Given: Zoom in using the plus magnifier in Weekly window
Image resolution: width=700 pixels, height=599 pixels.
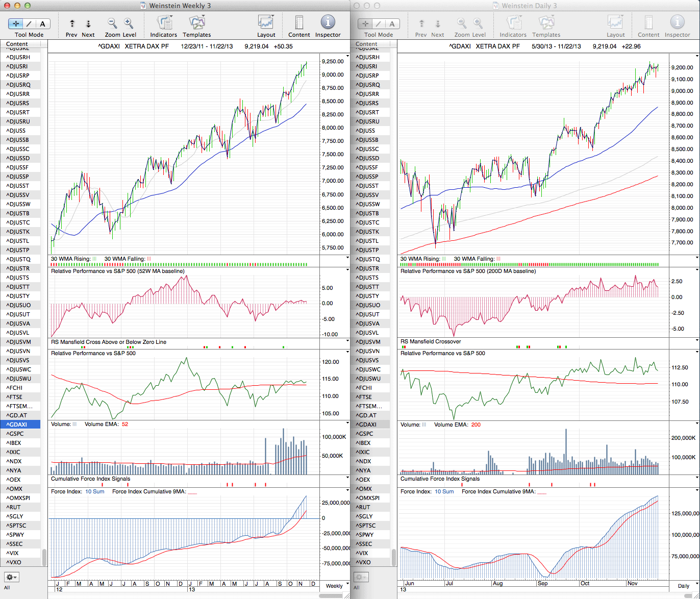Looking at the screenshot, I should tap(129, 23).
